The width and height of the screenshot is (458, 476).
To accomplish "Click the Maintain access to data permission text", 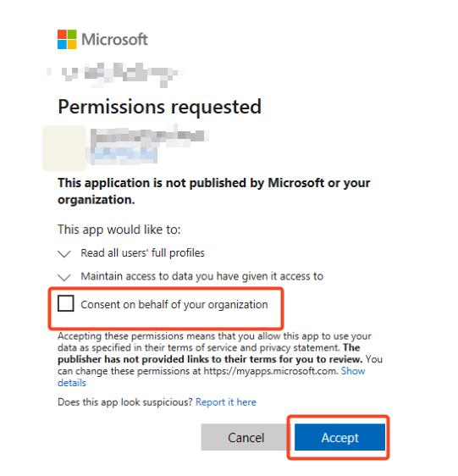I will pyautogui.click(x=201, y=276).
